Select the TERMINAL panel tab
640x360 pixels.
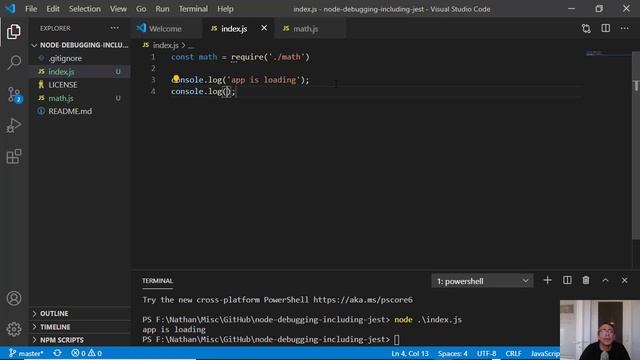click(x=158, y=281)
